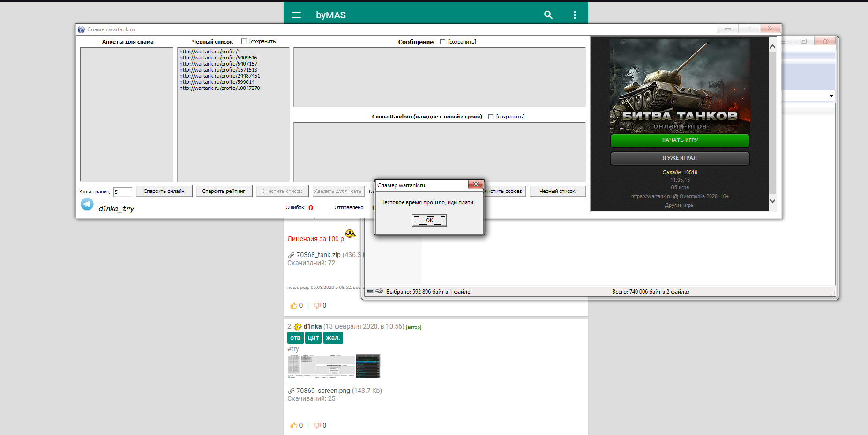Click the Лицензия за 100 р red text
Screen dimensions: 868x435
tap(315, 239)
